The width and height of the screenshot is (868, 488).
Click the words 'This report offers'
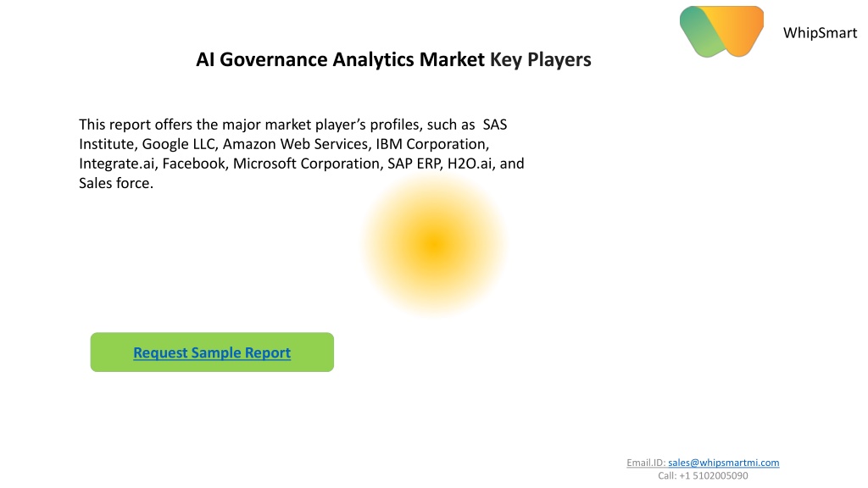coord(136,125)
